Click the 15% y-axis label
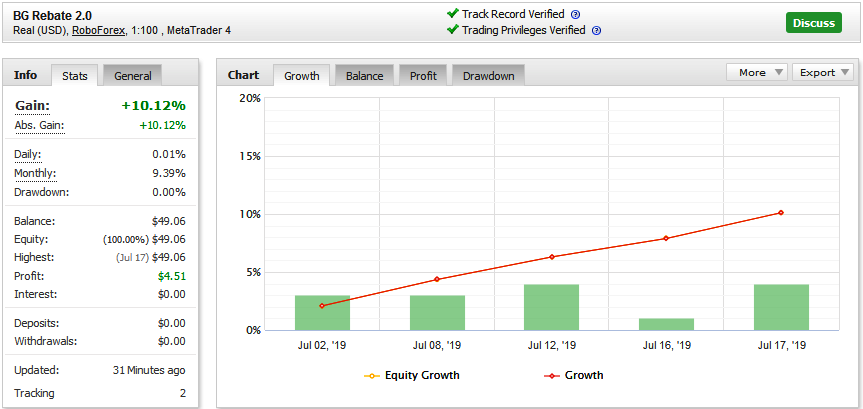The image size is (863, 409). coord(249,156)
